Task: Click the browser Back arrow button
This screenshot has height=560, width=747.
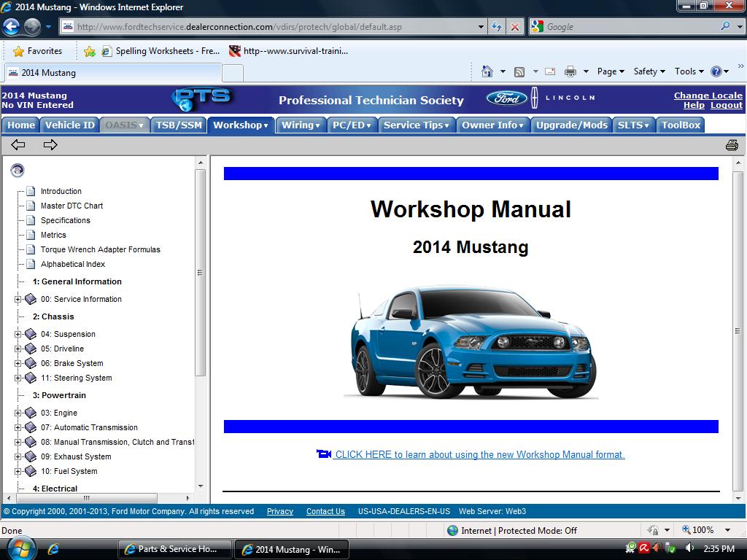Action: pyautogui.click(x=12, y=27)
